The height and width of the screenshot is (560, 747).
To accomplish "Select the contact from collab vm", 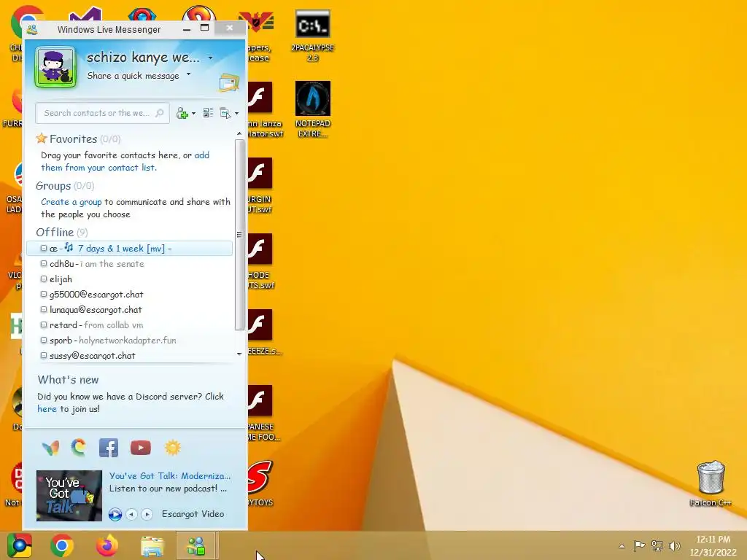I will point(130,324).
